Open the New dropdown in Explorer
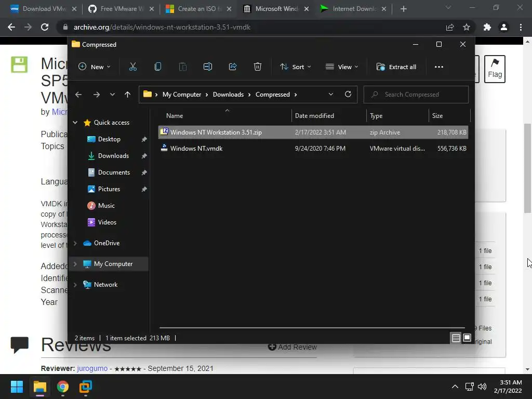The image size is (532, 399). [x=95, y=67]
